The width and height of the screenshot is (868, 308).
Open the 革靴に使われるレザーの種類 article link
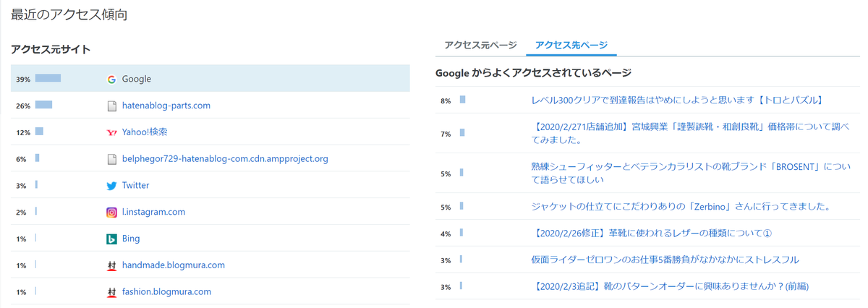pos(652,234)
